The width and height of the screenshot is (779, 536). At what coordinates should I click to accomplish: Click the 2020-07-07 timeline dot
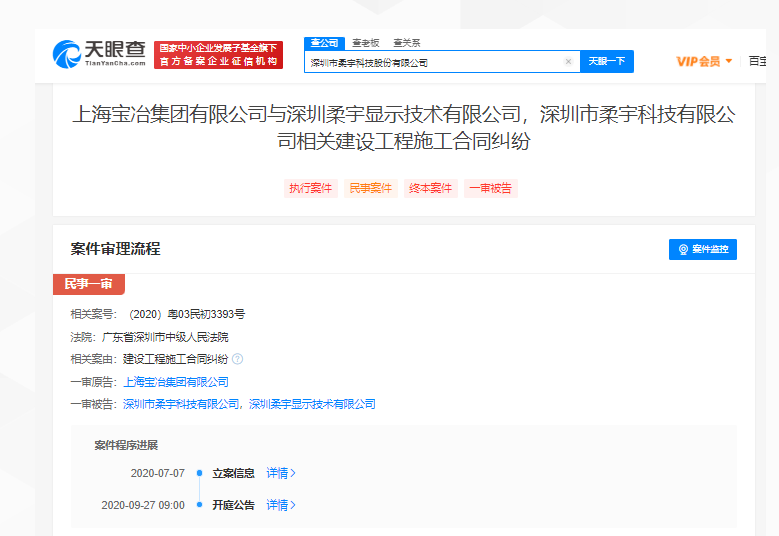pyautogui.click(x=199, y=473)
